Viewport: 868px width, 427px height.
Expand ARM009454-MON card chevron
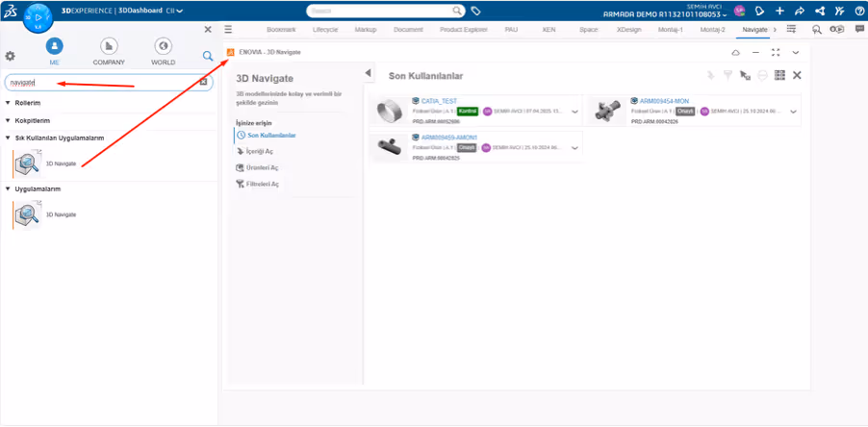coord(793,112)
